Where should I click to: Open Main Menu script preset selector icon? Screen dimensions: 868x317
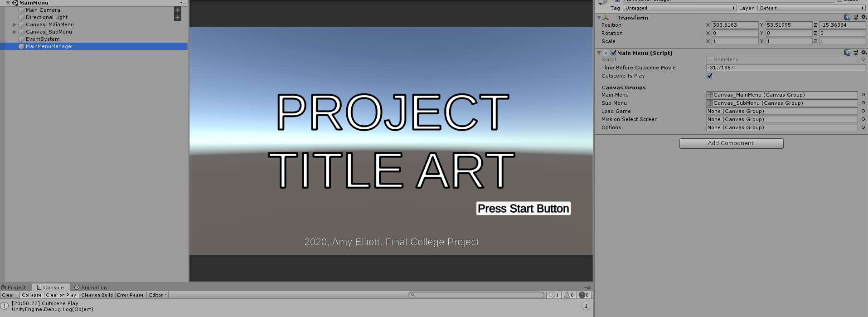[x=855, y=53]
